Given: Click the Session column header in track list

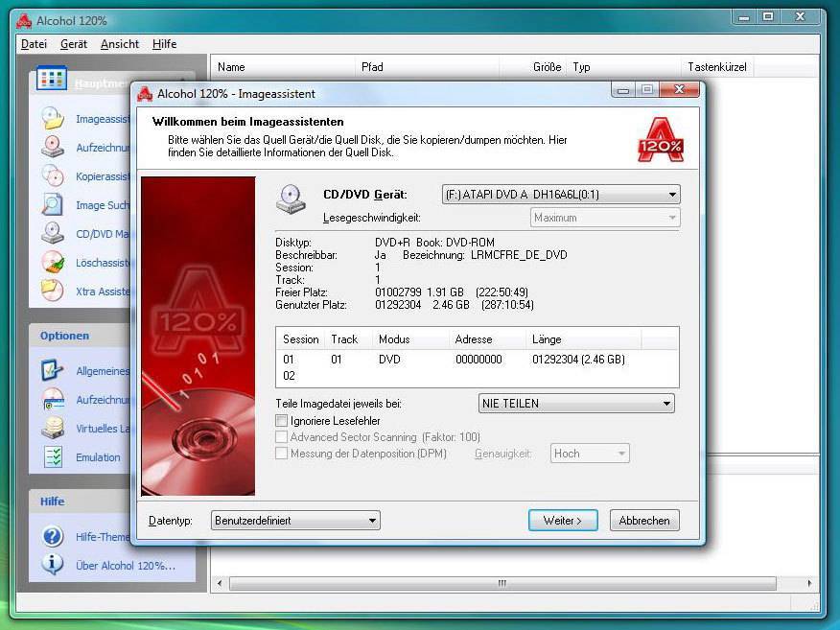Looking at the screenshot, I should click(x=300, y=339).
